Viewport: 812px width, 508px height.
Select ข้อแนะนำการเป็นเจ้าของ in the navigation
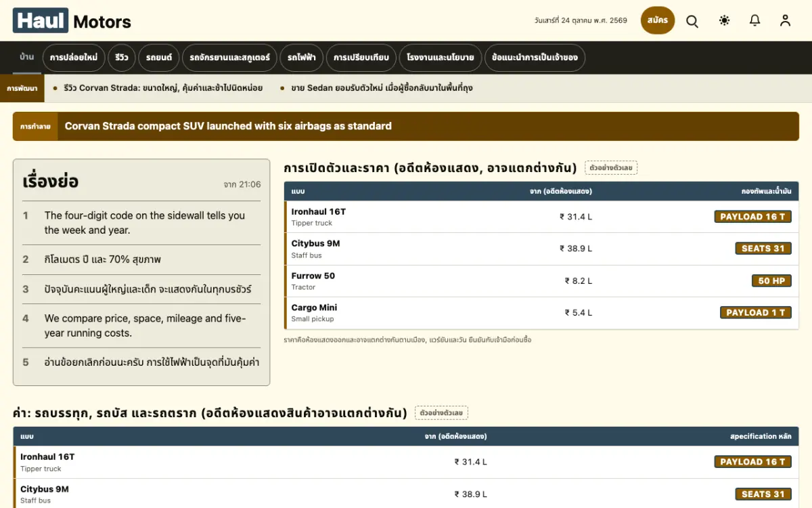[x=535, y=58]
